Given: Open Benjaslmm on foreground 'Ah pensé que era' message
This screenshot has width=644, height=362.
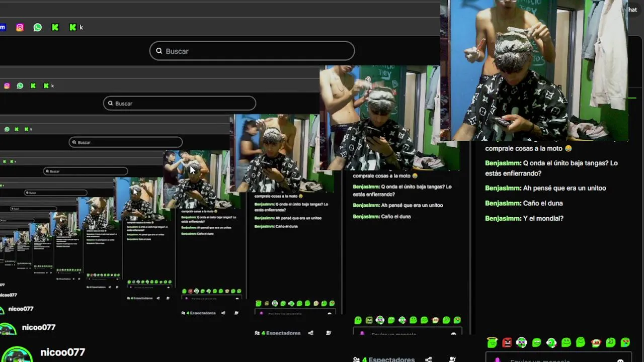Looking at the screenshot, I should tap(503, 188).
